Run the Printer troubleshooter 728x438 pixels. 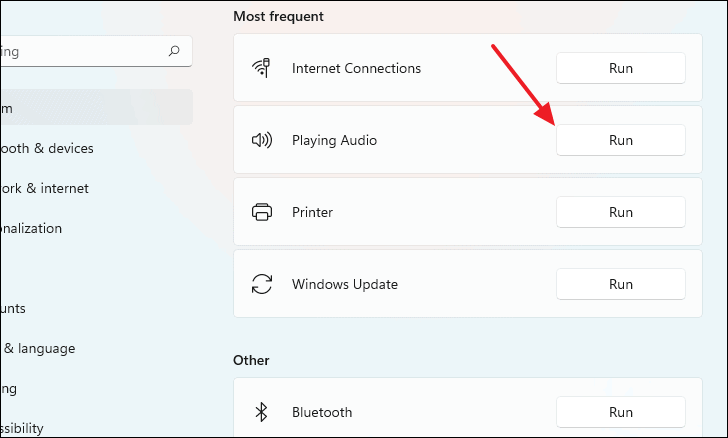[x=621, y=212]
